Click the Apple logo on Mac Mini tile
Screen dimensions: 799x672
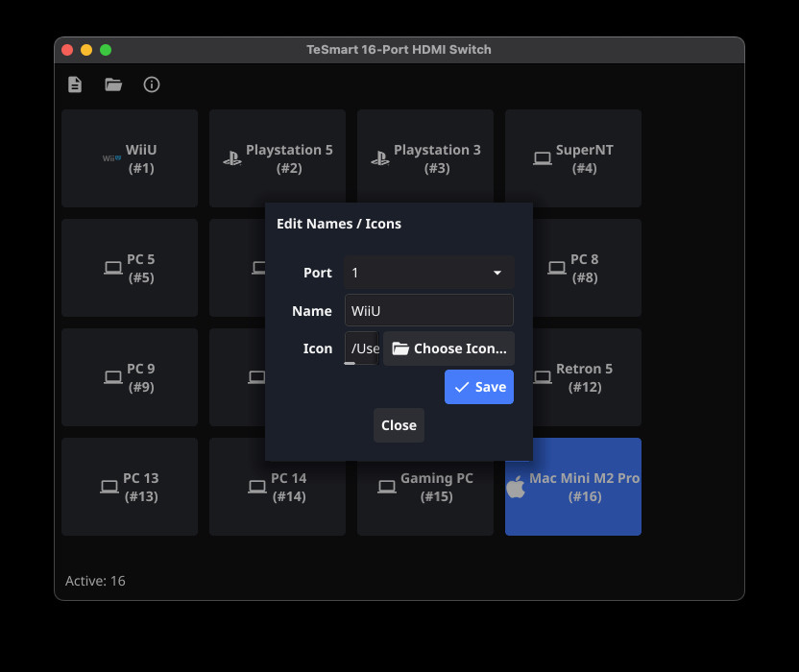point(516,487)
